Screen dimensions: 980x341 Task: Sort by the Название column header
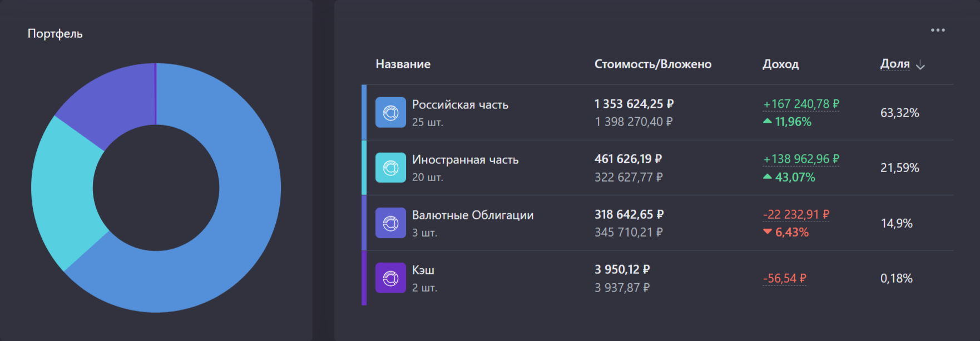(403, 64)
